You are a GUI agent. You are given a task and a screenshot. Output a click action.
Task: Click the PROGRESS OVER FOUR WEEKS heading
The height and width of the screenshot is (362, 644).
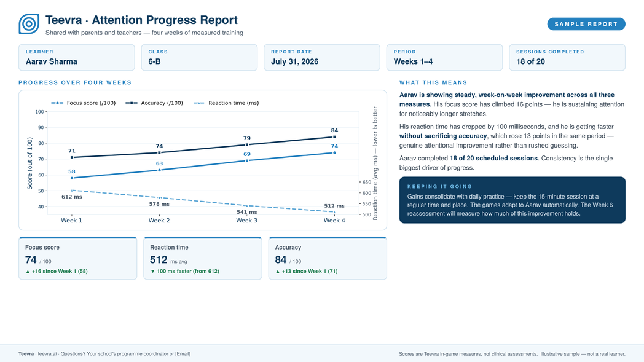(75, 82)
